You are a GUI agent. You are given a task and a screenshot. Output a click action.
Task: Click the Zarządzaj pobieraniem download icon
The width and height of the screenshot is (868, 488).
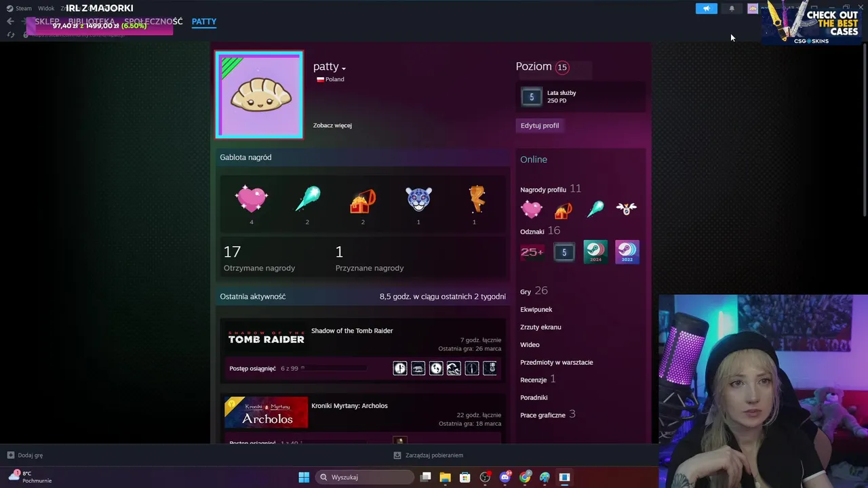click(397, 455)
